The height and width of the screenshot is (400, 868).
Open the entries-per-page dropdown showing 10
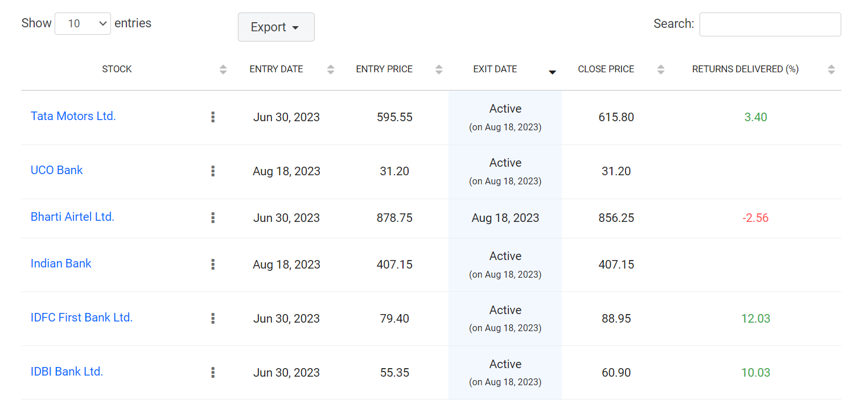(x=83, y=23)
